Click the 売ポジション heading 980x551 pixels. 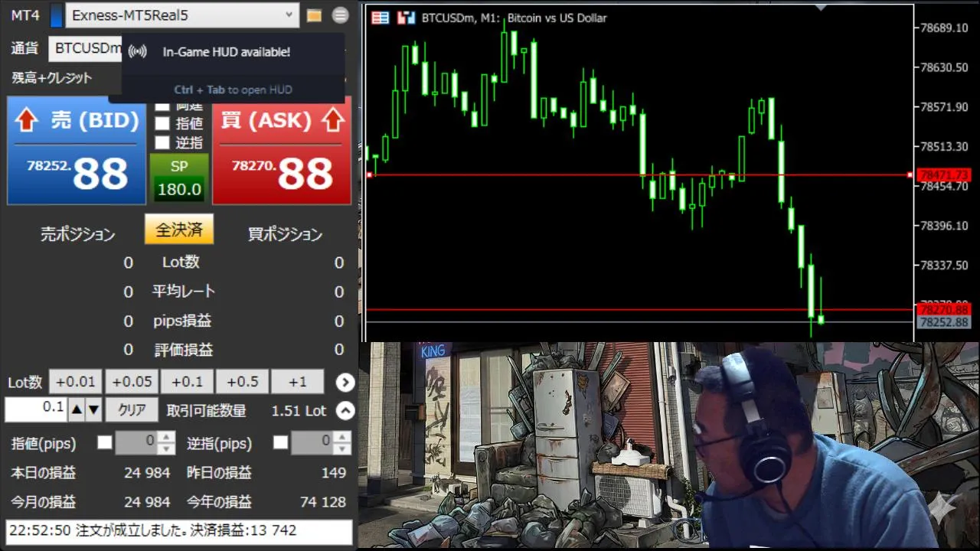[77, 234]
